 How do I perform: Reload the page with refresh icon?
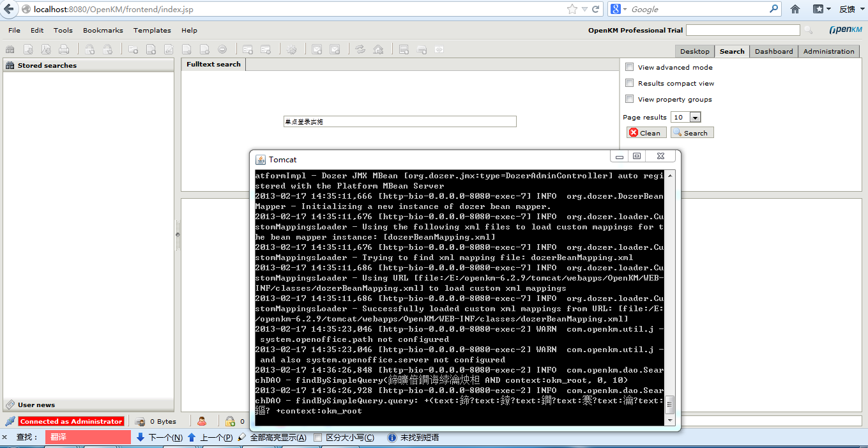pyautogui.click(x=595, y=9)
